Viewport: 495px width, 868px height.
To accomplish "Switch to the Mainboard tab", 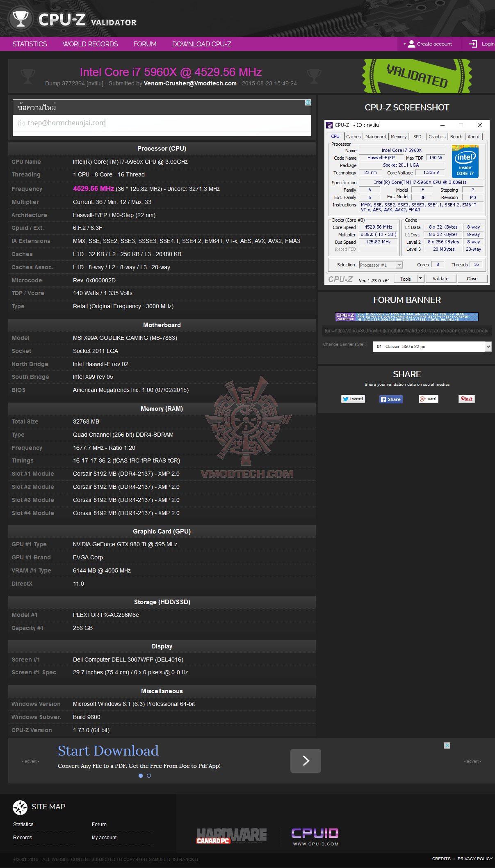I will 376,137.
